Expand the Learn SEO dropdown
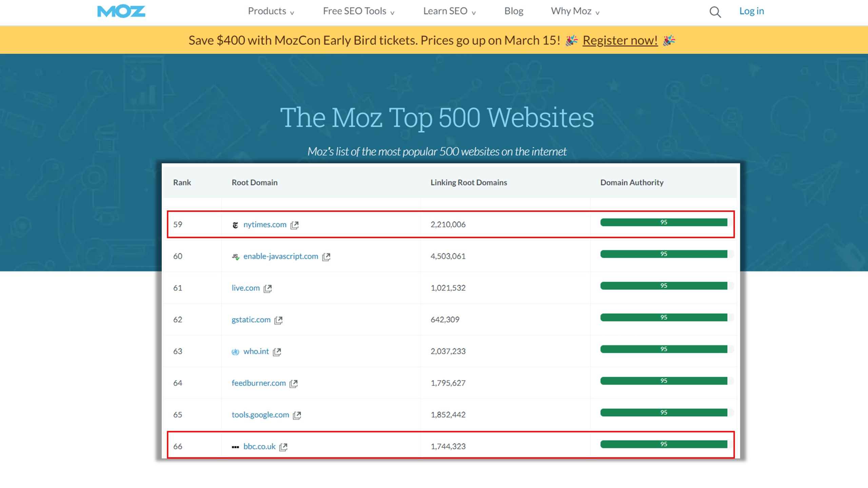 pos(450,11)
